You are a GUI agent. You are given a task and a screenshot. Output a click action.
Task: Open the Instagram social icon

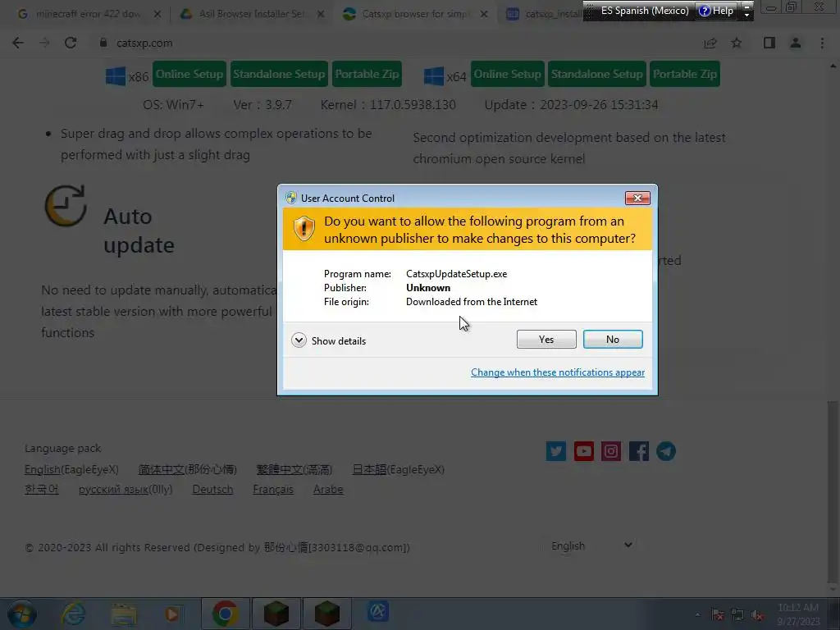[610, 451]
